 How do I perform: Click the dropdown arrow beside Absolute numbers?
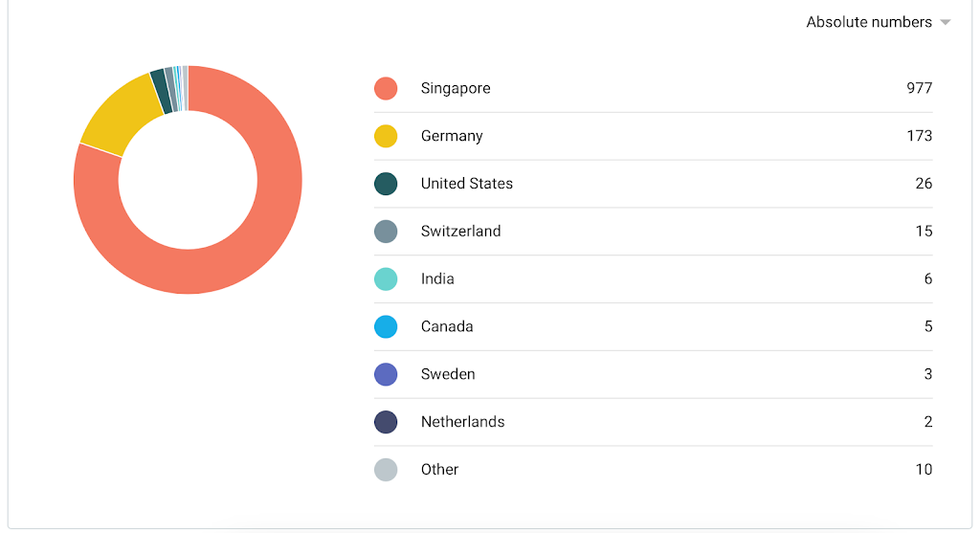click(946, 23)
